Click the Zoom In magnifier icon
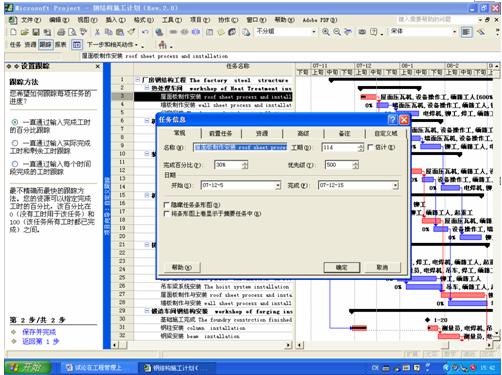This screenshot has height=375, width=502. 326,32
